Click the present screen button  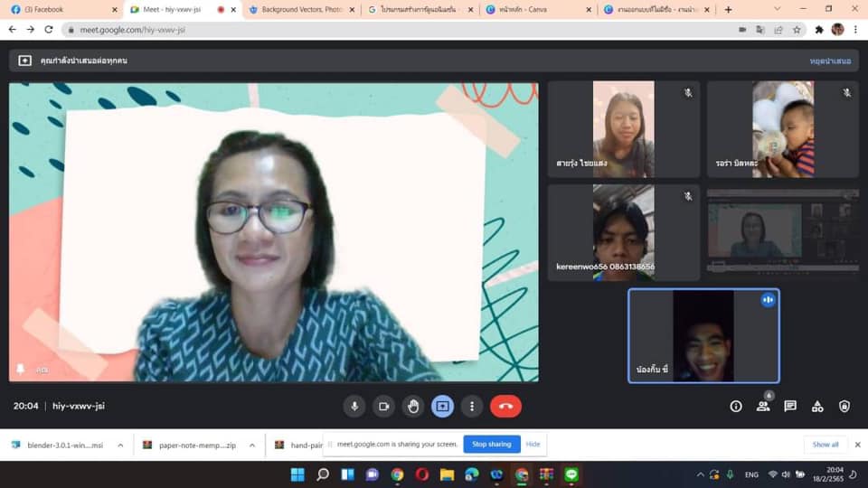(442, 407)
